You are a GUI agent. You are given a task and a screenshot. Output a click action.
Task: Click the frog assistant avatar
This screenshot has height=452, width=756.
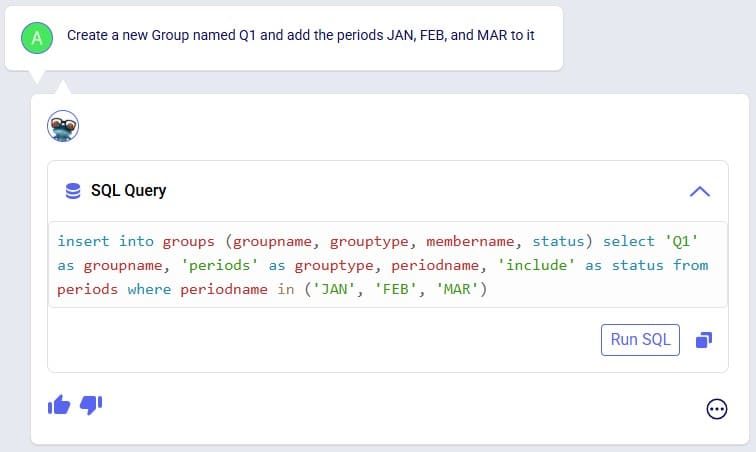(x=63, y=126)
